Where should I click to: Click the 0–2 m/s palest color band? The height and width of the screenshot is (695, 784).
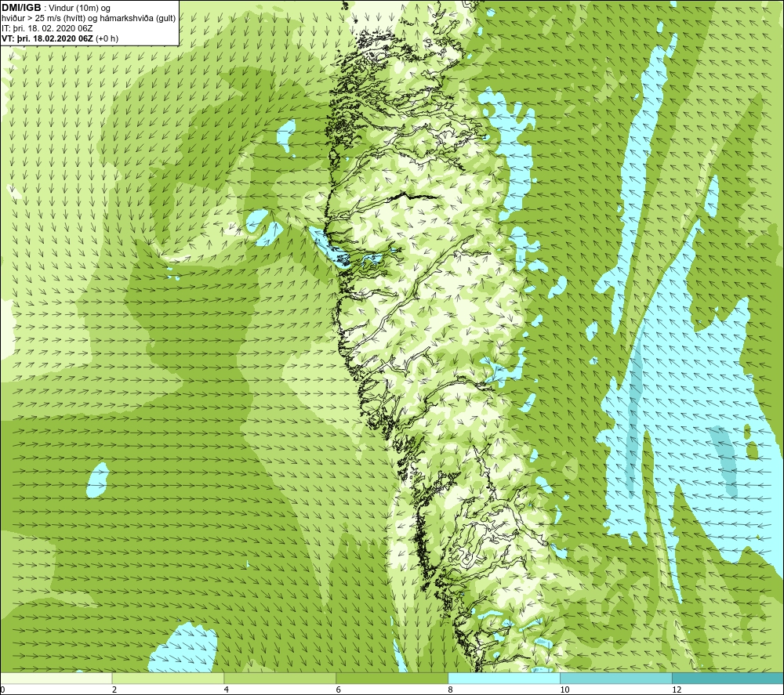pos(56,678)
